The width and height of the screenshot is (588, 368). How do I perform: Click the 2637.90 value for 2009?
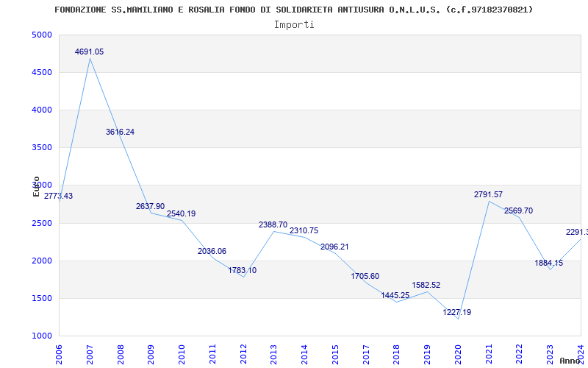pyautogui.click(x=151, y=207)
